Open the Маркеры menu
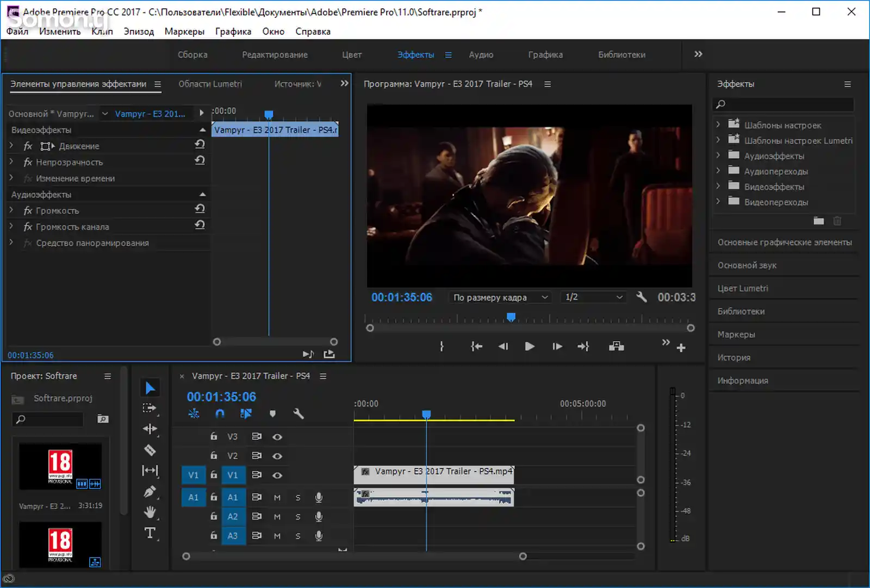 pyautogui.click(x=184, y=32)
